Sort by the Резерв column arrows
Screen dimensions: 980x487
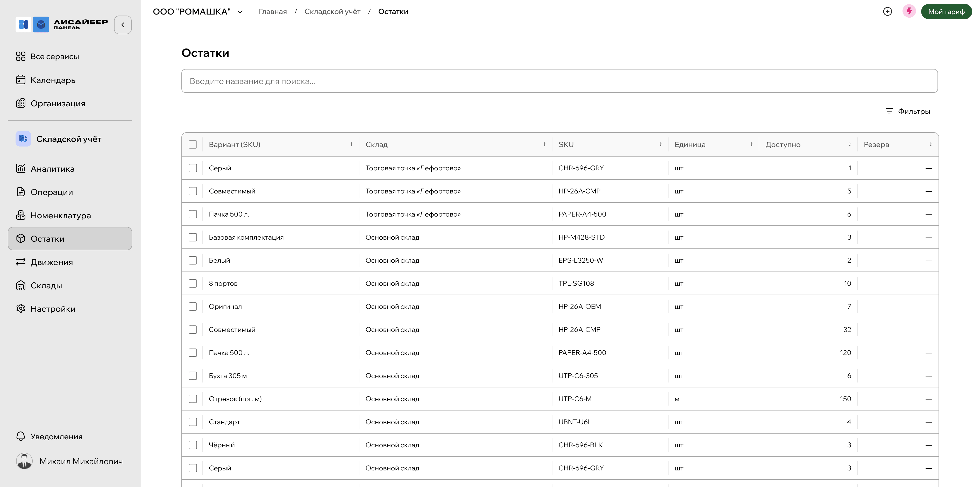[931, 144]
